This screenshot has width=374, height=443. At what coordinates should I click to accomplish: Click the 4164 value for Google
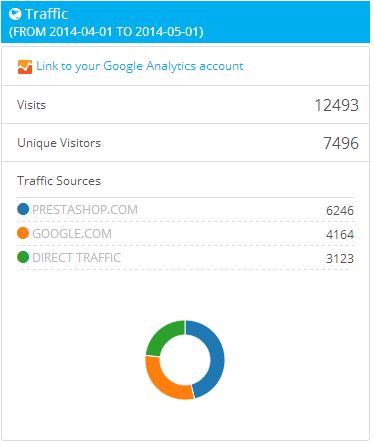tap(340, 235)
